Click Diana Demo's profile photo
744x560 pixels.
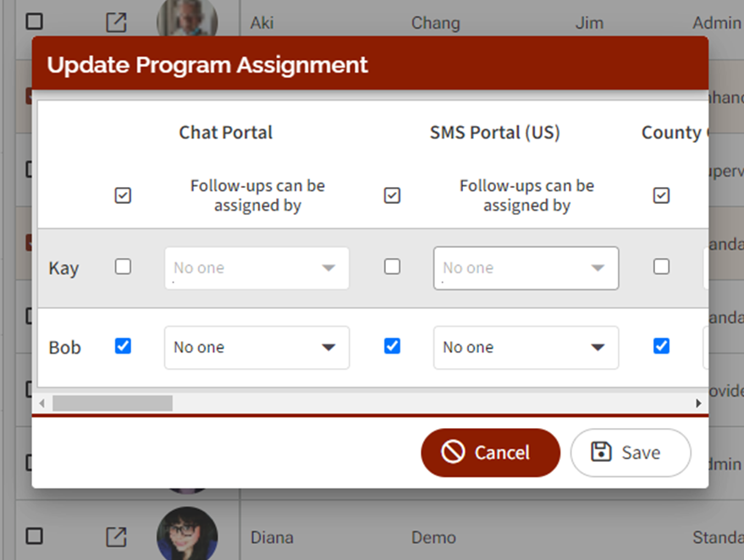pos(187,535)
